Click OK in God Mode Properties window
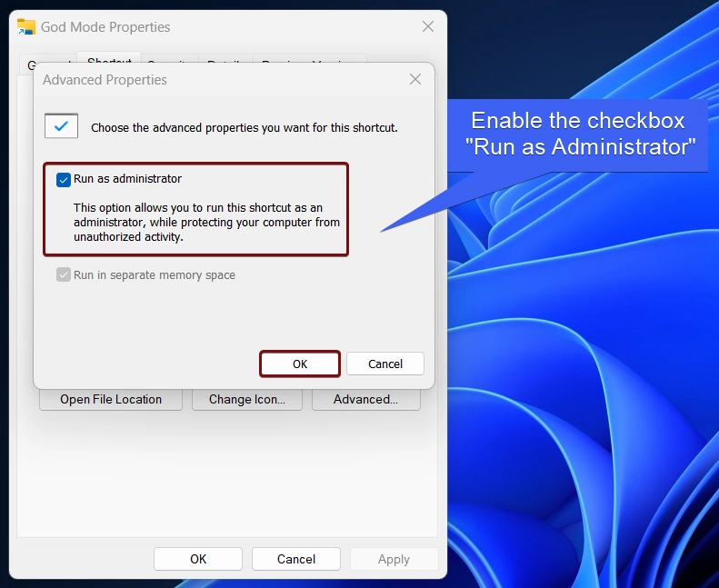This screenshot has width=719, height=588. [x=198, y=559]
